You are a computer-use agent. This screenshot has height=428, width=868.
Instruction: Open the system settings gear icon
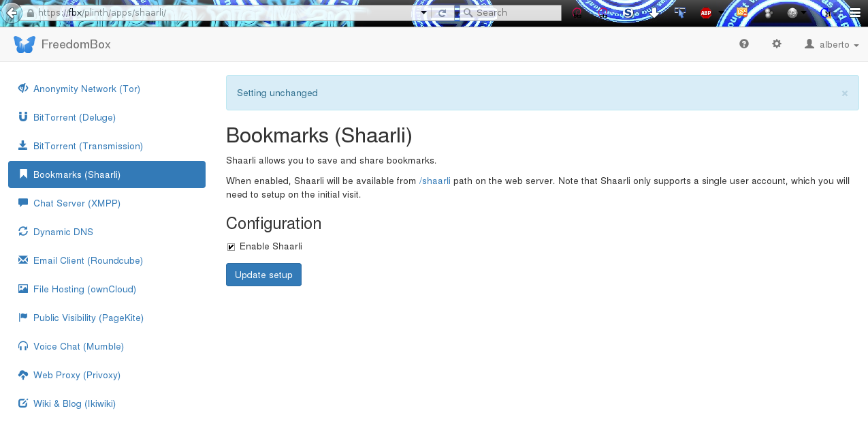click(777, 44)
